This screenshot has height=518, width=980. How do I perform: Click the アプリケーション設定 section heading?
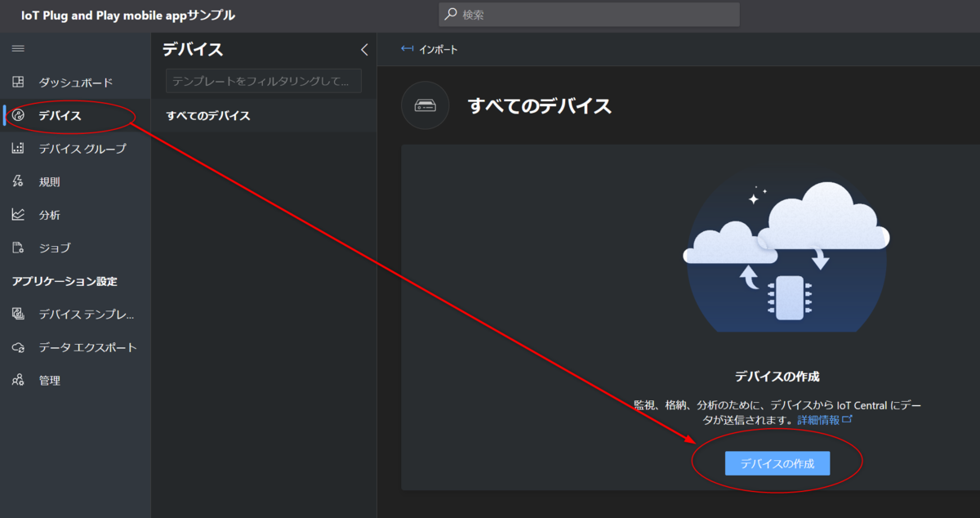click(65, 281)
